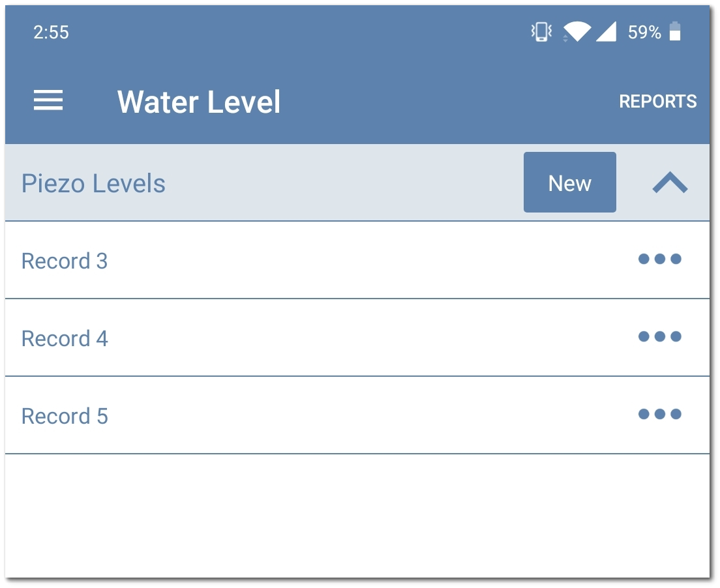Open Record 3 entry
This screenshot has height=588, width=720.
[65, 261]
